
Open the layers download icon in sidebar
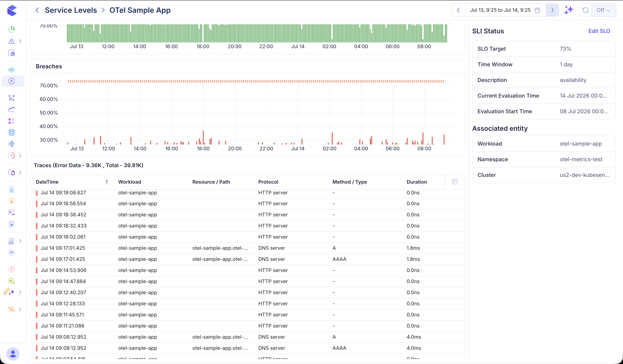click(x=11, y=69)
